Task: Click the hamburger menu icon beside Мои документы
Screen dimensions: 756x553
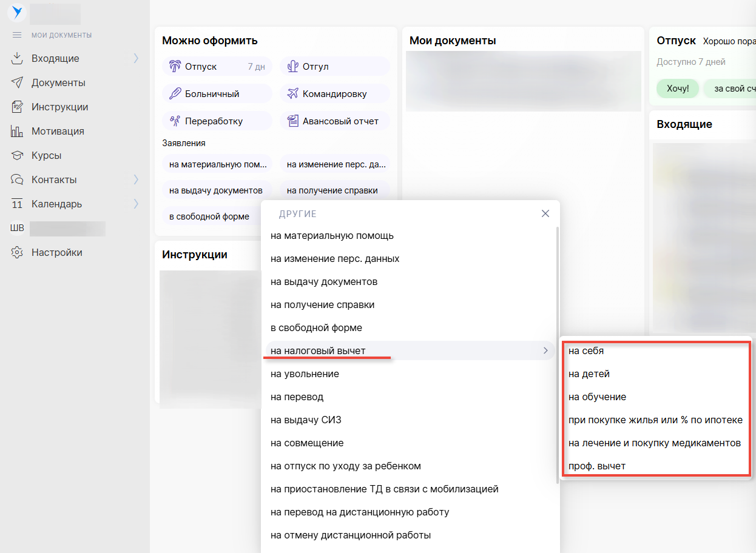Action: click(17, 35)
